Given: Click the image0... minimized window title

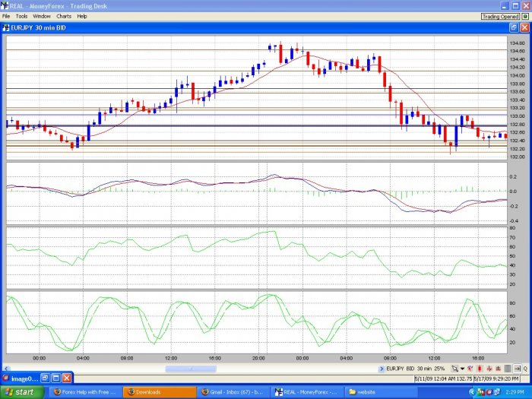Looking at the screenshot, I should [x=25, y=378].
